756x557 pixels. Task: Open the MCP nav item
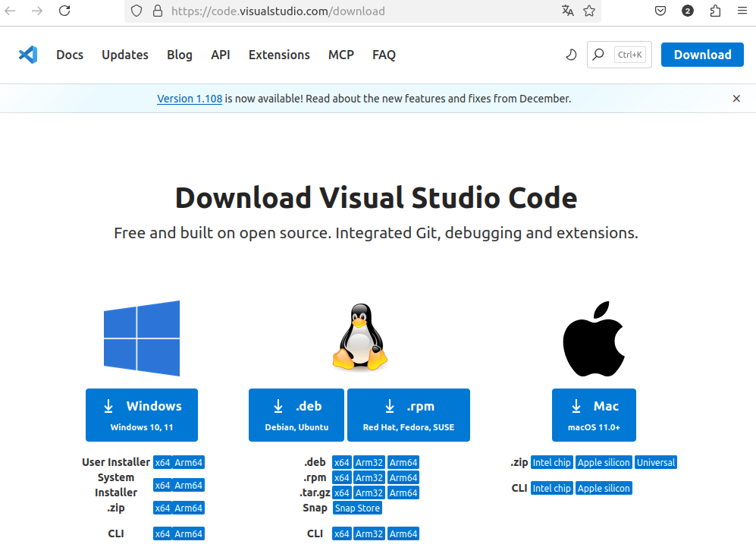click(341, 55)
